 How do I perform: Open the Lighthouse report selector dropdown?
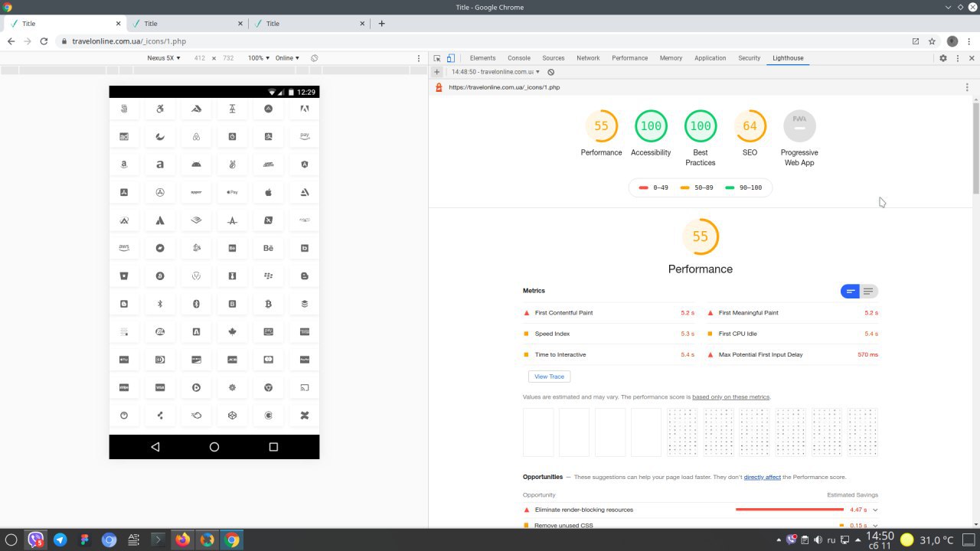click(495, 72)
